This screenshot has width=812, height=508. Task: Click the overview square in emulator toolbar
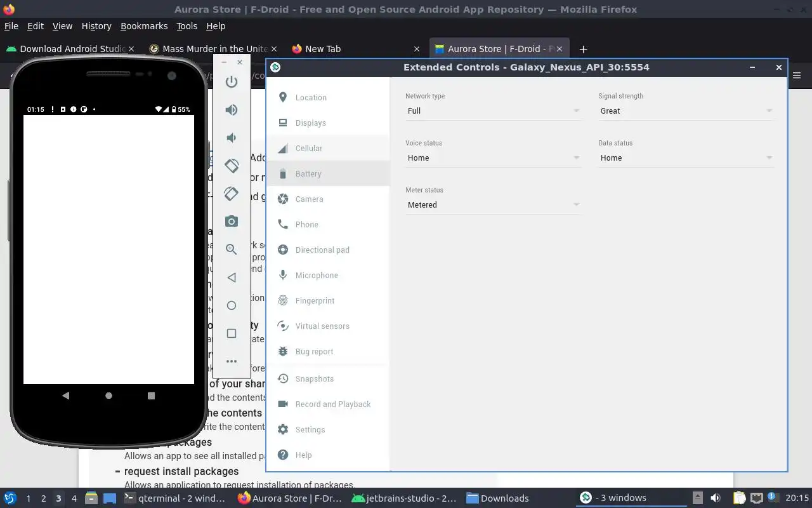pyautogui.click(x=232, y=333)
